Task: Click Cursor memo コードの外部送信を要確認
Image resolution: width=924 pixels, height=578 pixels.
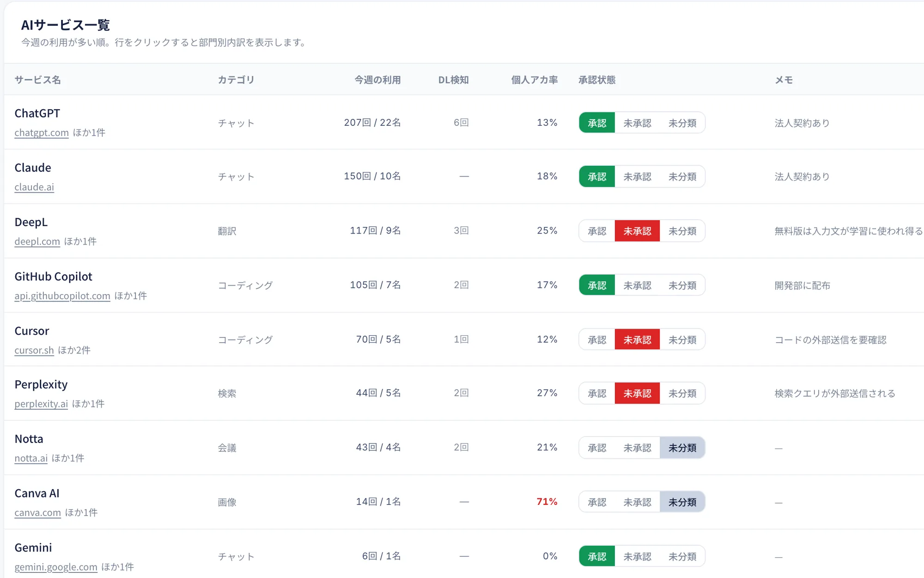Action: (830, 339)
